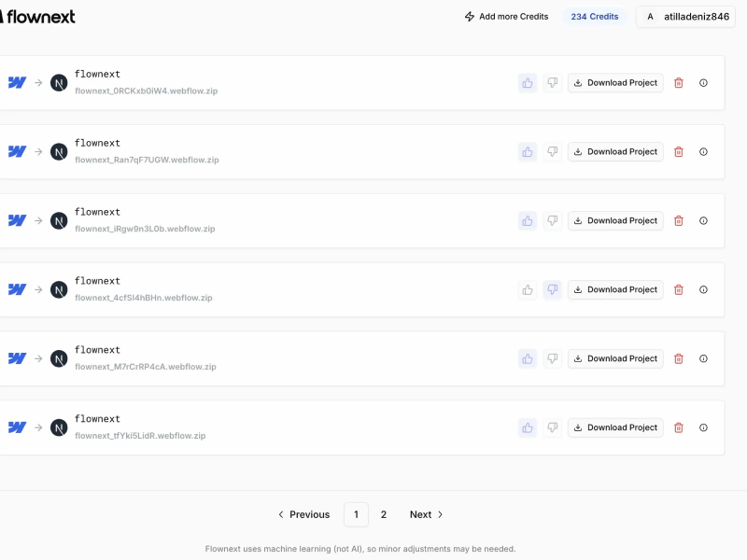747x560 pixels.
Task: Go to the Next page
Action: point(427,515)
